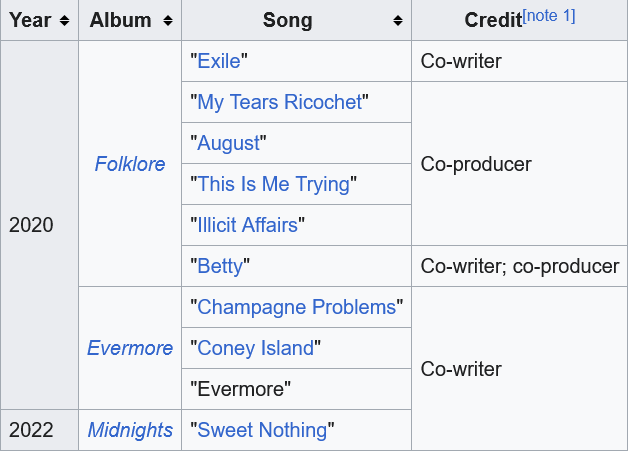
Task: Open the note 1 reference link
Action: point(549,15)
